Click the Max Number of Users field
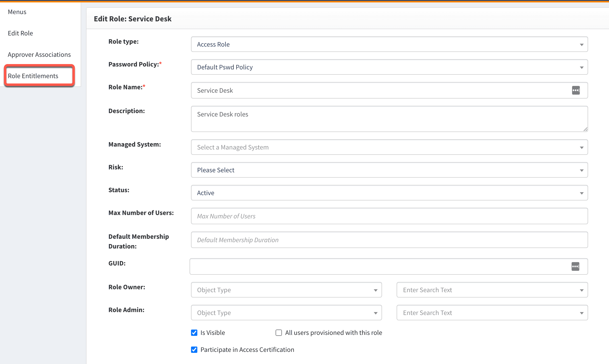 (389, 216)
